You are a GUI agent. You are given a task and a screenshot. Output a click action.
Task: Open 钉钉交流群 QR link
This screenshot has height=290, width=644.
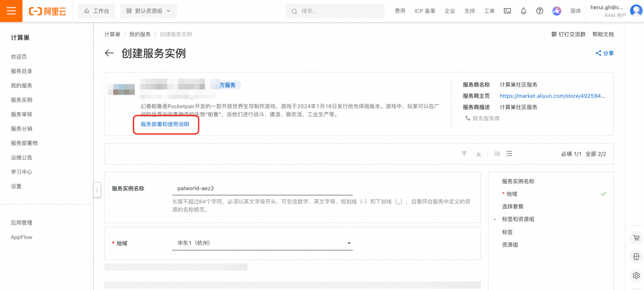point(569,34)
